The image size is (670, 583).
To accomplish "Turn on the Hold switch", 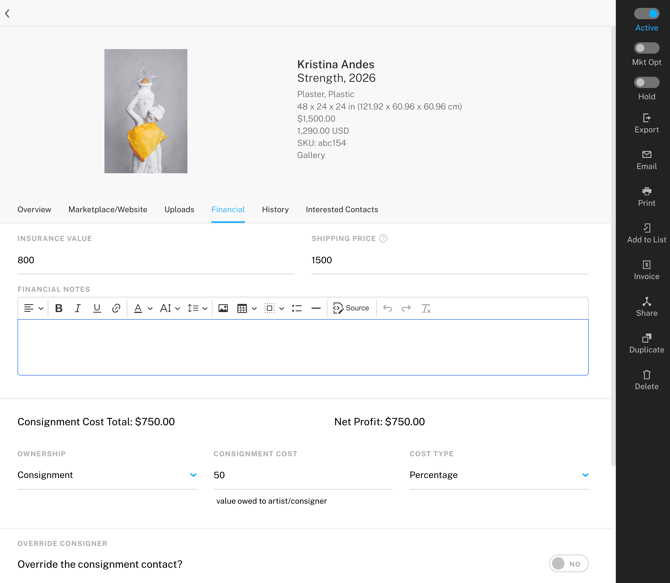I will coord(646,82).
